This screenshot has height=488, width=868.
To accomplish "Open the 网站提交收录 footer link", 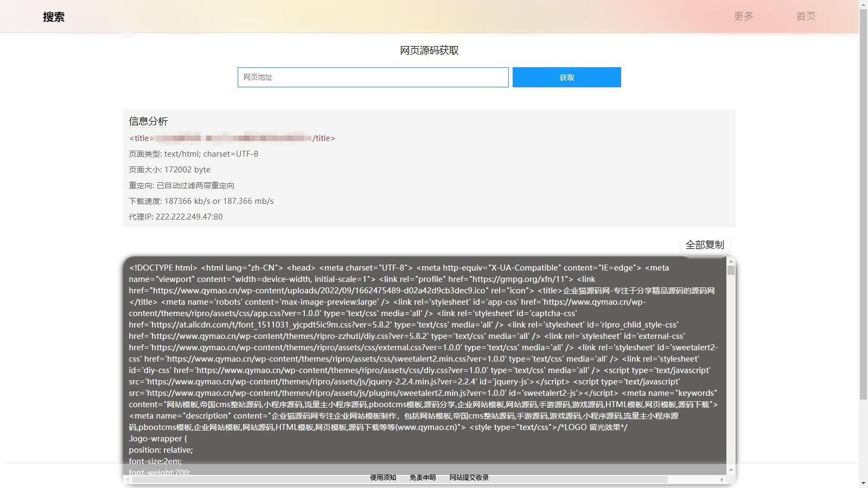I will point(469,478).
